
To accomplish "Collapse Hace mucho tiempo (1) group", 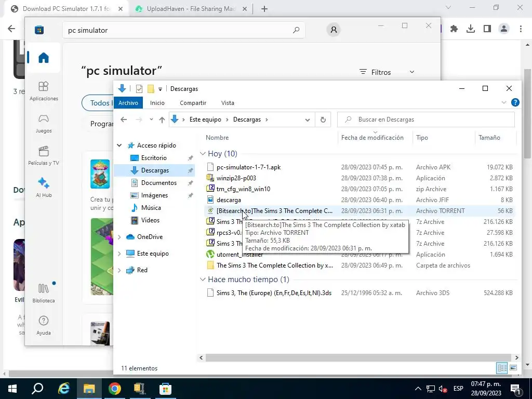I will 203,279.
